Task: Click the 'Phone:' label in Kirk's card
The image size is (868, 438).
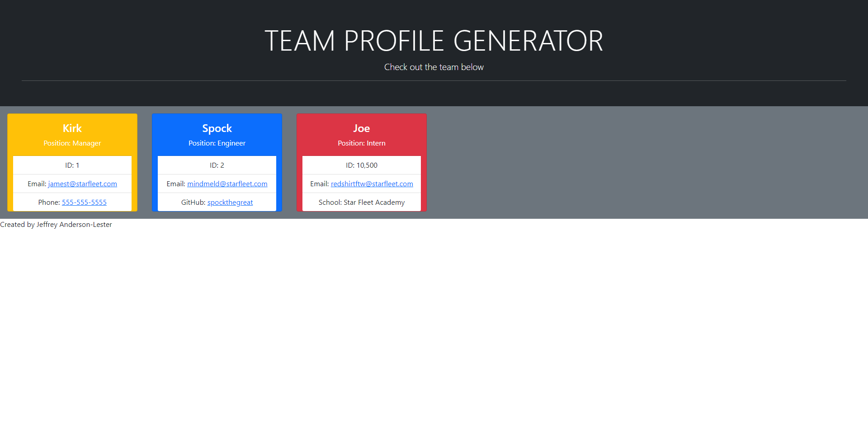Action: [49, 203]
